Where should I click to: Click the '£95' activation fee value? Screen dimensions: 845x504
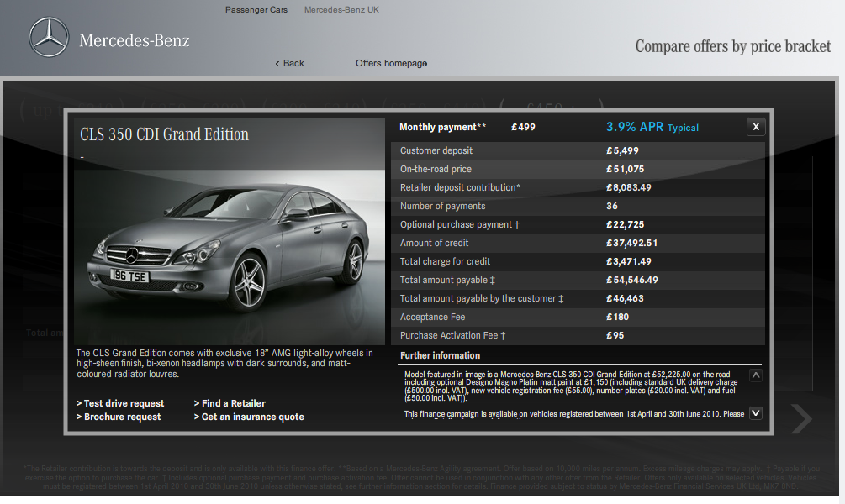(615, 335)
